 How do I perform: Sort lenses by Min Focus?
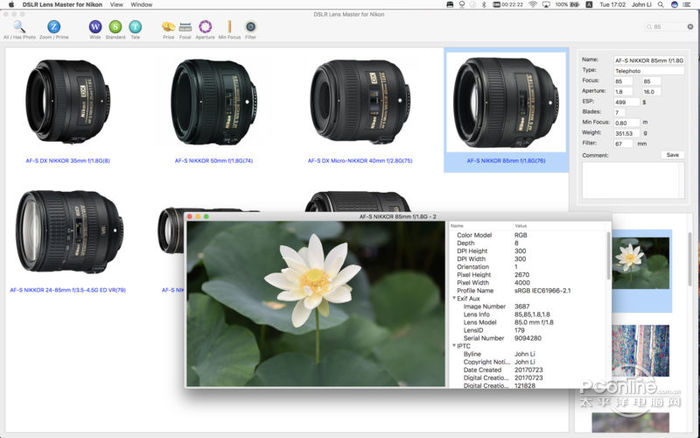point(229,27)
